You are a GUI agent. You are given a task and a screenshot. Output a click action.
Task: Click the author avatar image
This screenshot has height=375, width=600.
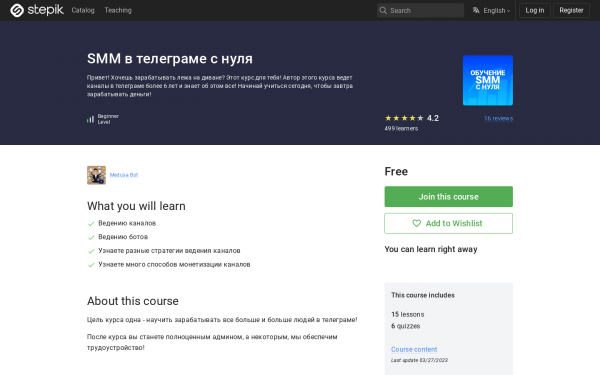coord(96,175)
